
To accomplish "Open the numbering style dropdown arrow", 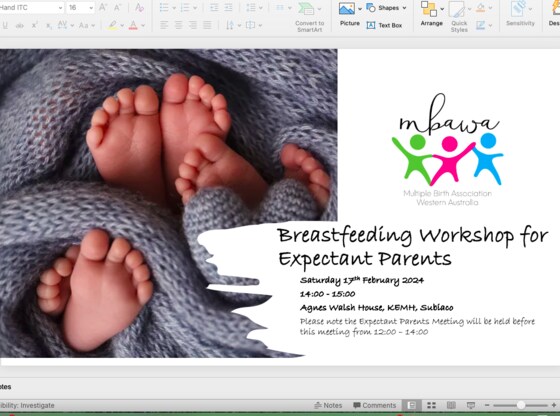I will pyautogui.click(x=195, y=8).
